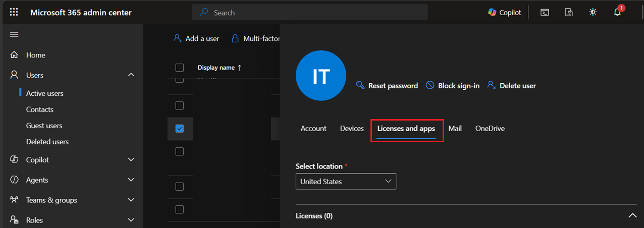Click the Block sign-in circle icon
644x228 pixels.
pyautogui.click(x=430, y=85)
